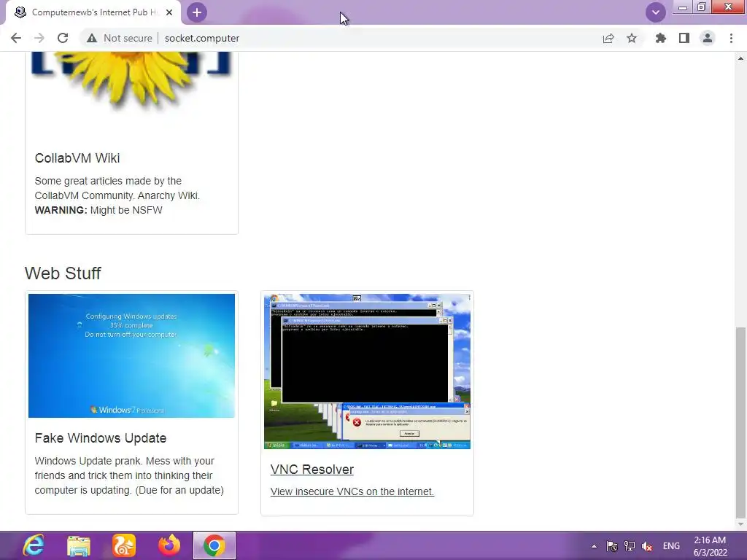
Task: Launch Internet Explorer from the taskbar
Action: point(34,545)
